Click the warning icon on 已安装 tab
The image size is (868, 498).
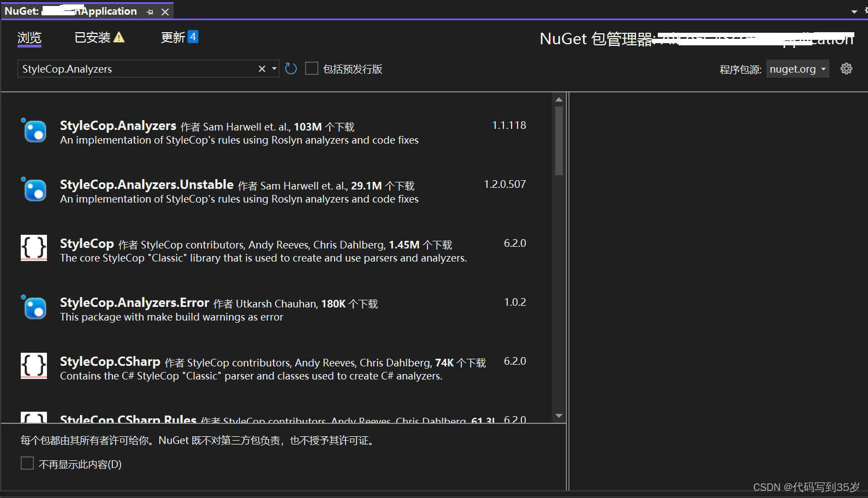[x=119, y=37]
